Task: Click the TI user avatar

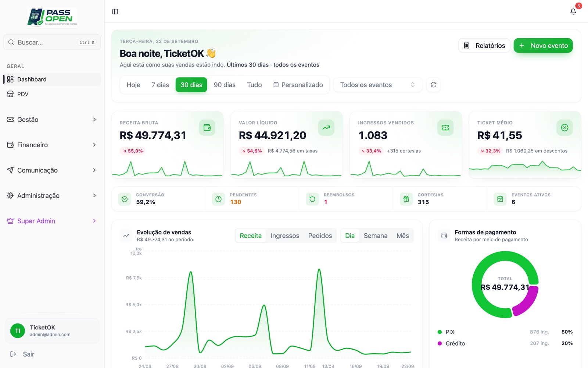Action: (18, 331)
